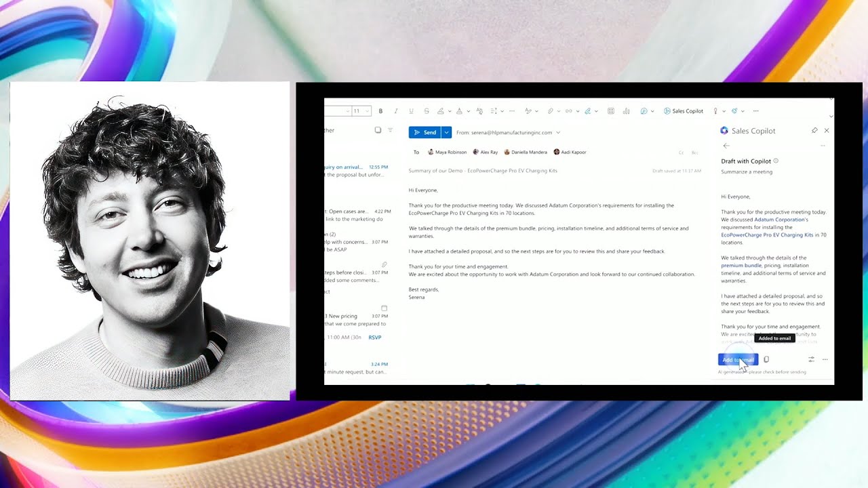The width and height of the screenshot is (868, 488).
Task: Select recipient Maya Robinson
Action: pyautogui.click(x=447, y=152)
